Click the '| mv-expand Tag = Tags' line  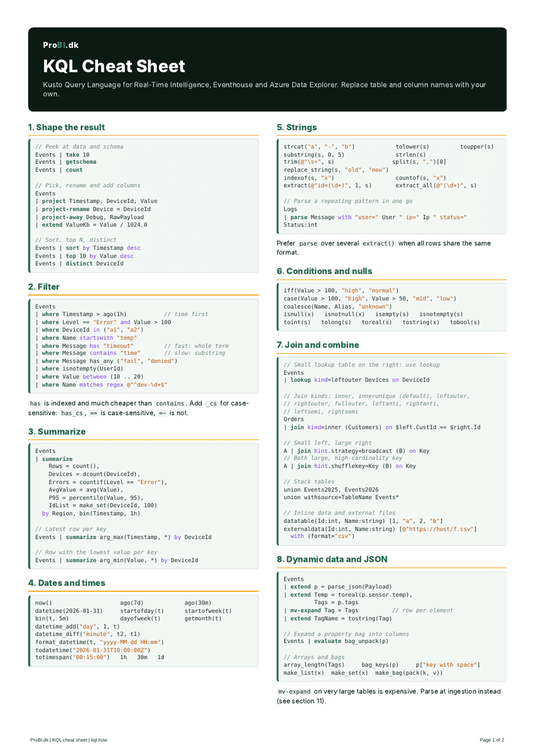321,610
